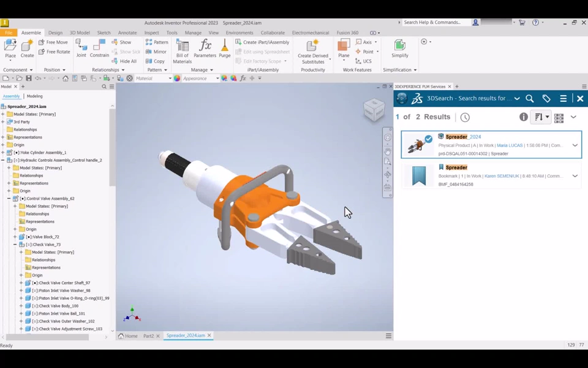Switch to the Part2 document tab
Viewport: 588px width, 368px height.
[x=148, y=335]
